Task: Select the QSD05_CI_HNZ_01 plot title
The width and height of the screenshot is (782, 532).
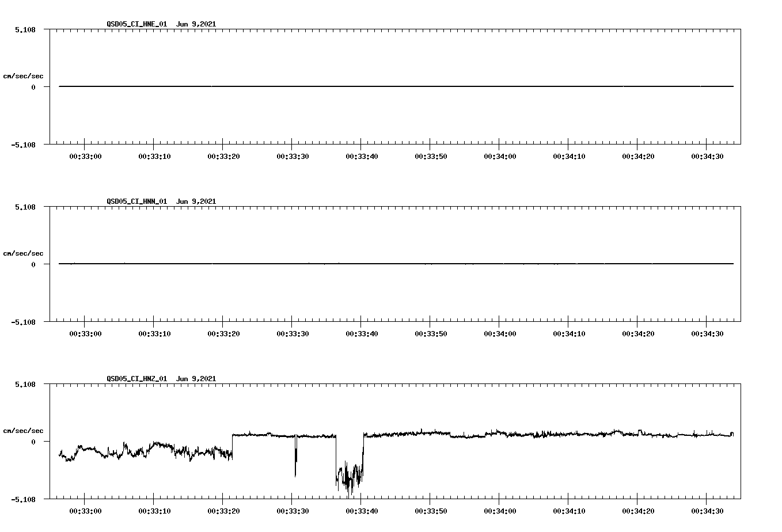Action: click(x=161, y=379)
